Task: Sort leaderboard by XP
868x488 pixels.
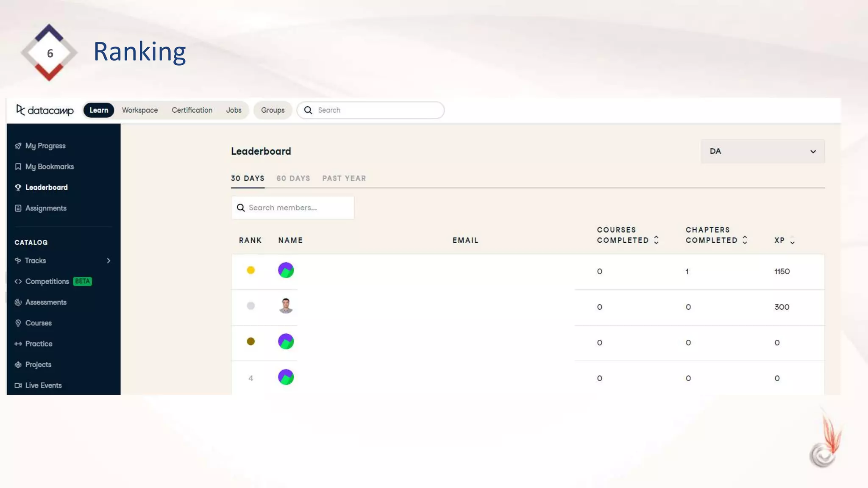Action: tap(792, 241)
